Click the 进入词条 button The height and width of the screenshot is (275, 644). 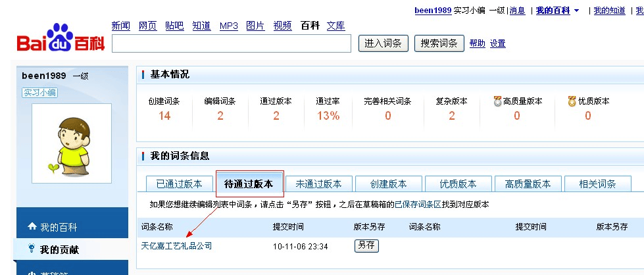384,43
